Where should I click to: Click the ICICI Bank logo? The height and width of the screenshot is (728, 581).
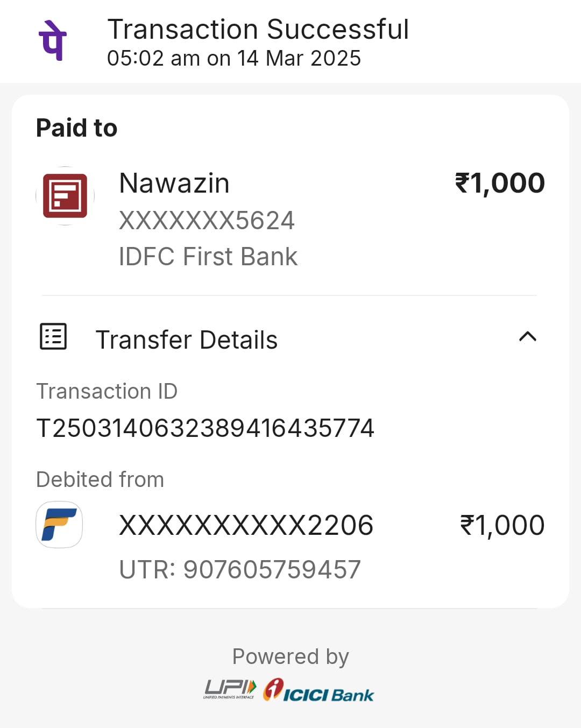318,690
